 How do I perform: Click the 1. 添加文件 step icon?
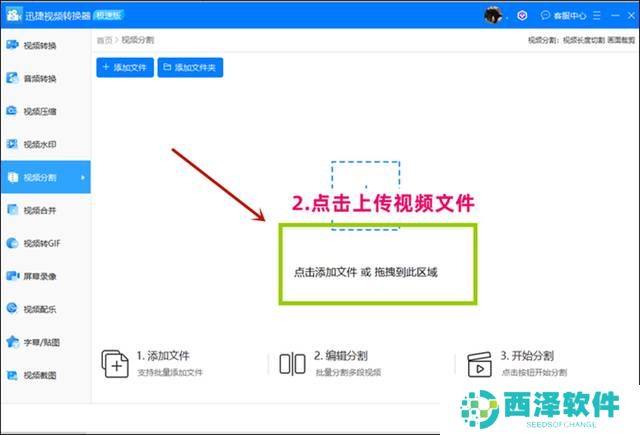[115, 364]
